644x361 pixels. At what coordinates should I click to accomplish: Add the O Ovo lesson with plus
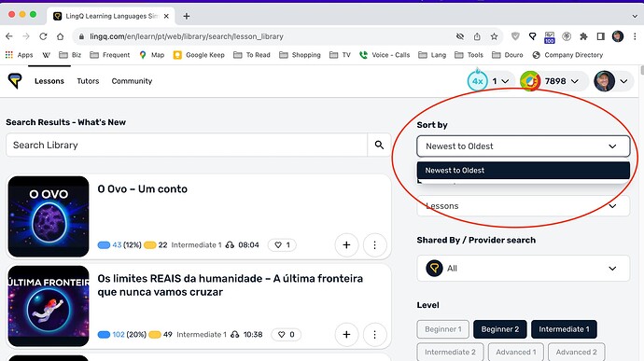coord(346,245)
